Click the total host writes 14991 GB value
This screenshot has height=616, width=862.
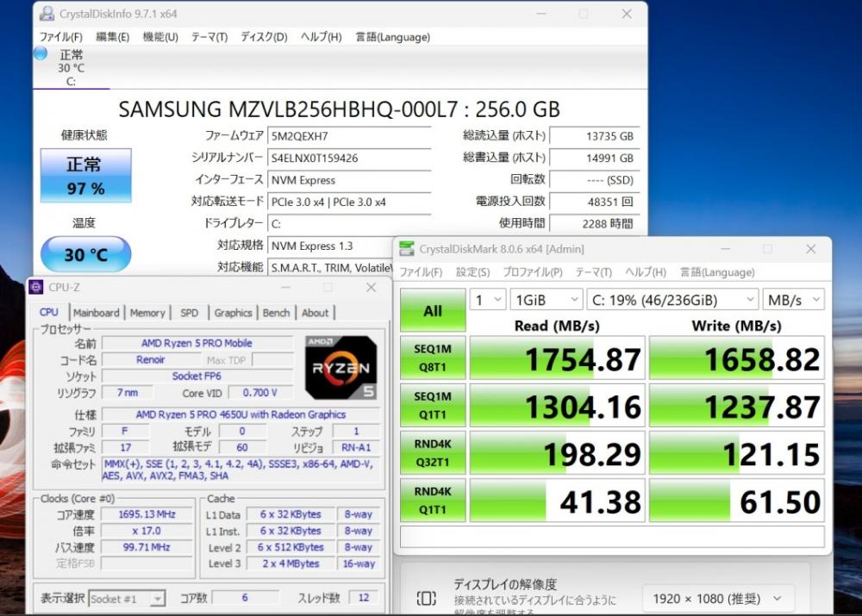[x=595, y=159]
